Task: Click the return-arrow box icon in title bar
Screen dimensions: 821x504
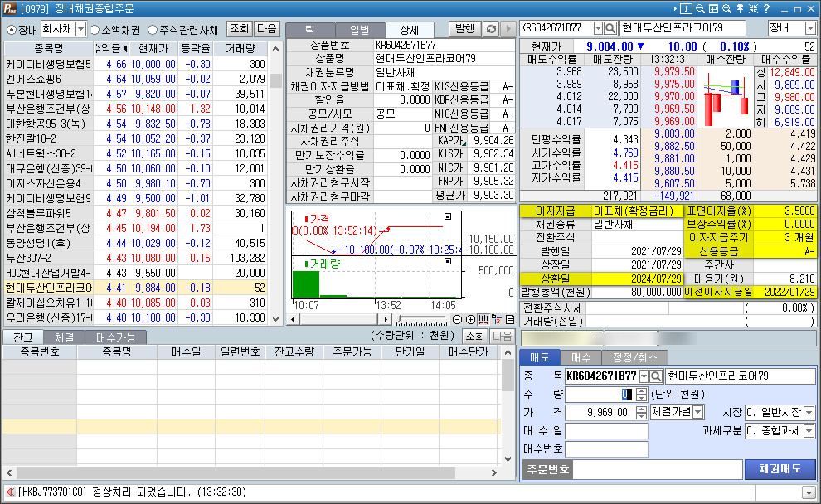Action: pos(713,9)
